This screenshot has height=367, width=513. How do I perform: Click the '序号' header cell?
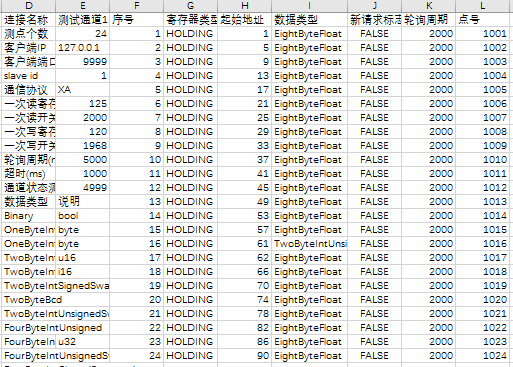tap(137, 20)
